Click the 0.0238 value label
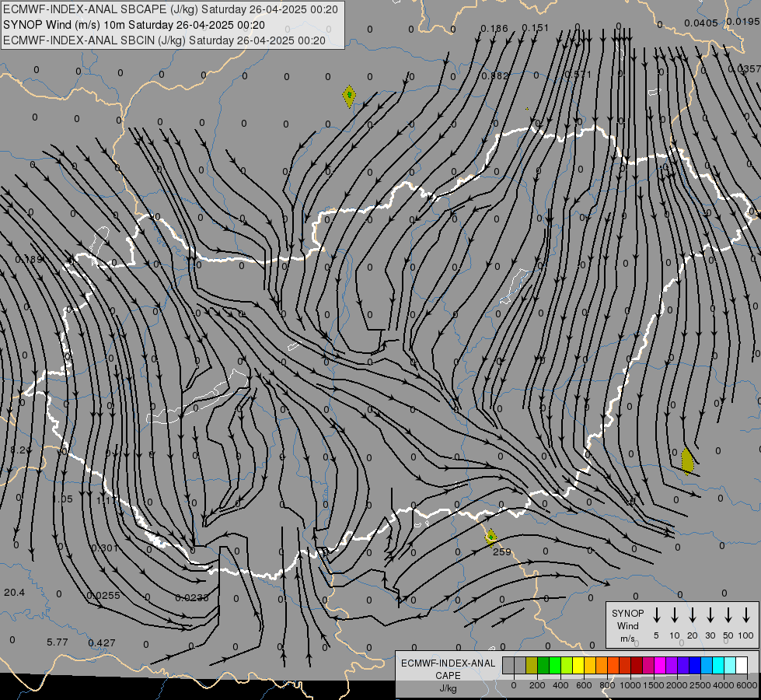 [192, 597]
